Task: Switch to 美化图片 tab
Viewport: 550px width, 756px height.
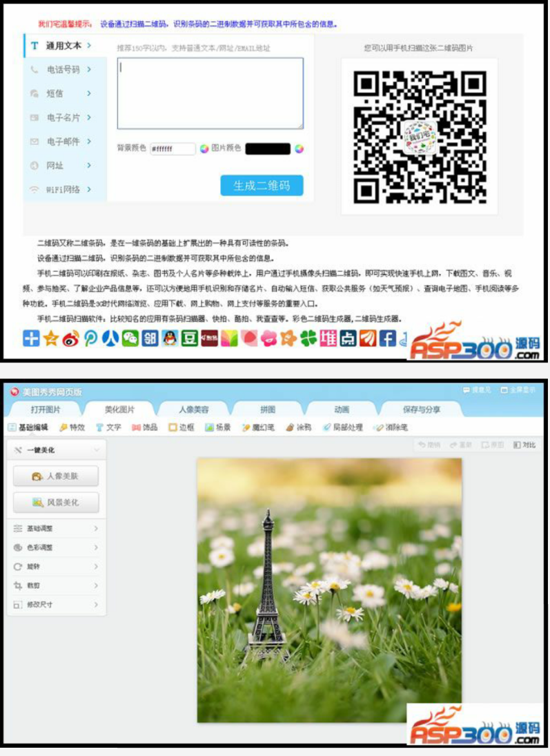Action: [120, 410]
